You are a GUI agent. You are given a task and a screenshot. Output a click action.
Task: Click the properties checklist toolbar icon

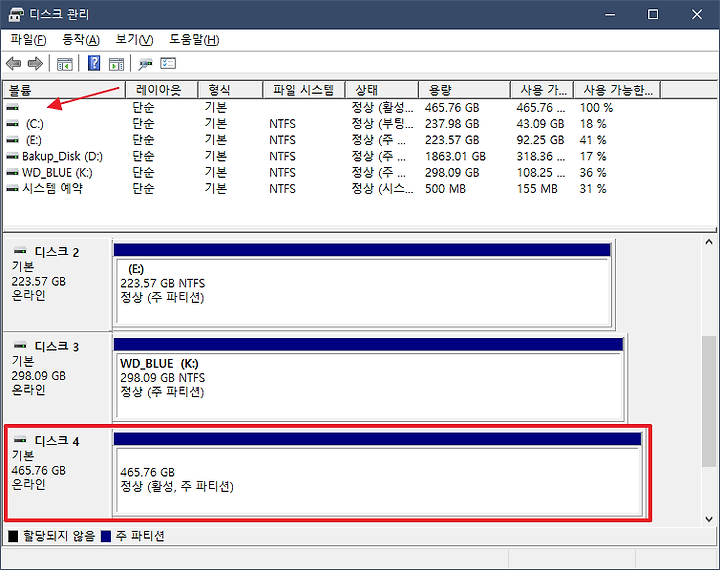point(168,63)
